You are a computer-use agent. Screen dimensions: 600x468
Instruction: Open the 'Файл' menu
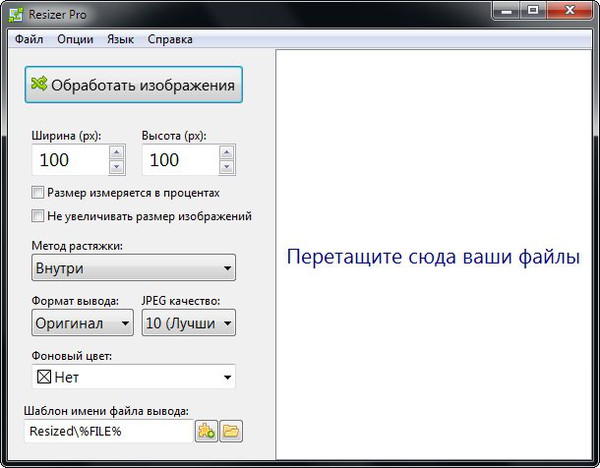pos(29,39)
